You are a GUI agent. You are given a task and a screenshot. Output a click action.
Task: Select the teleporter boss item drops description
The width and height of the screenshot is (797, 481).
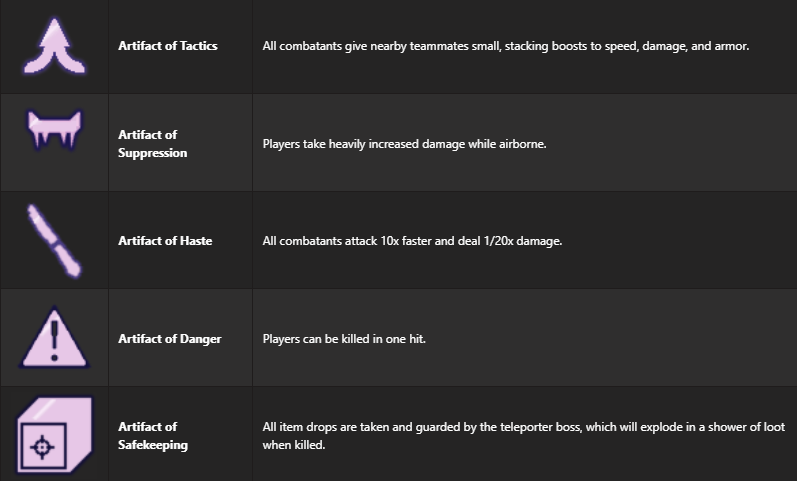click(x=523, y=427)
